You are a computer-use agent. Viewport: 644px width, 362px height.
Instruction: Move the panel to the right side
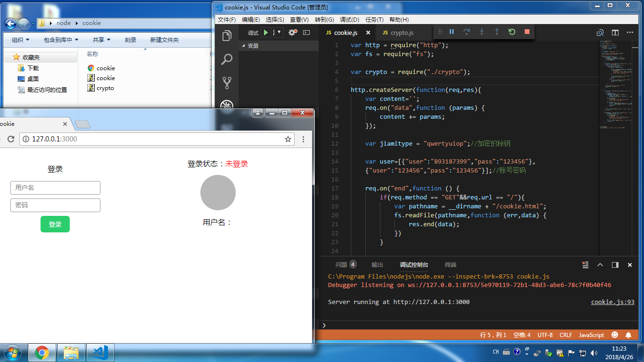pos(615,265)
